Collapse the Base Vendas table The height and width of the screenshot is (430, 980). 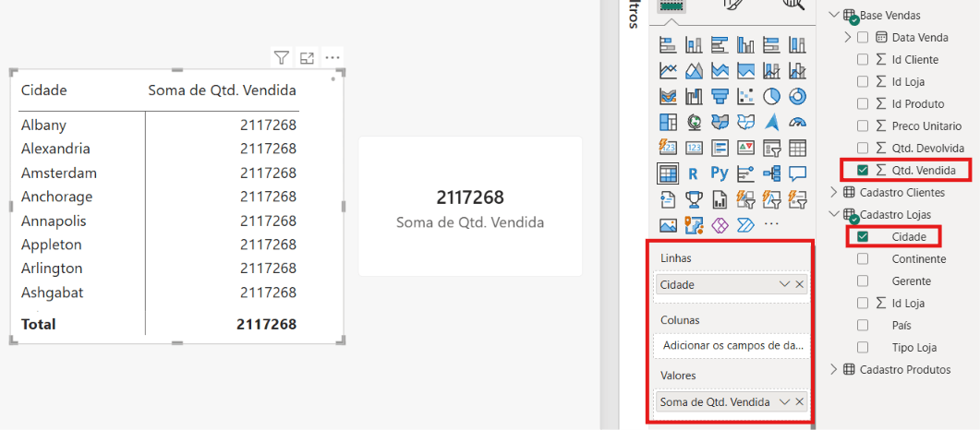point(832,15)
